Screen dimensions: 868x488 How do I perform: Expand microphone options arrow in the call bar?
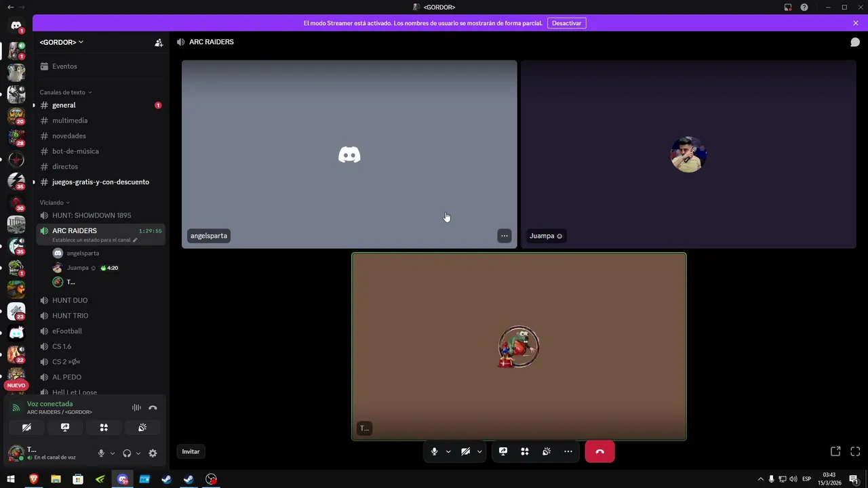(448, 451)
